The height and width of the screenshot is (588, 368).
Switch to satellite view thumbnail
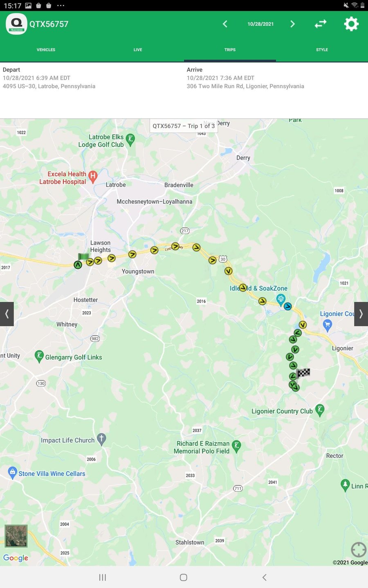[x=16, y=536]
